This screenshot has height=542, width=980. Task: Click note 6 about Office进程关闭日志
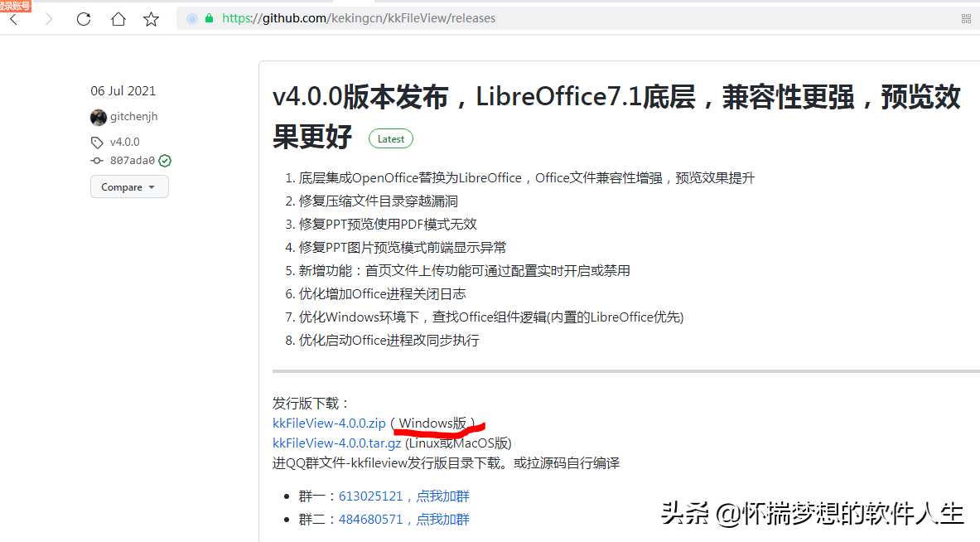[382, 294]
